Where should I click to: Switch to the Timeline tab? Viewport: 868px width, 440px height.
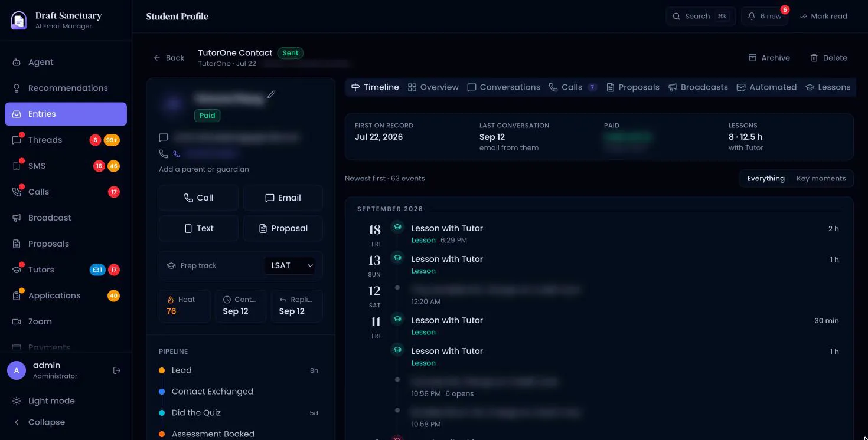pos(375,87)
